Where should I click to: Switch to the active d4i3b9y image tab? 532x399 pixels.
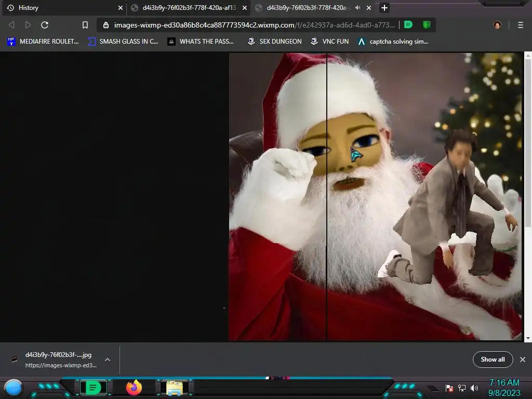tap(189, 8)
